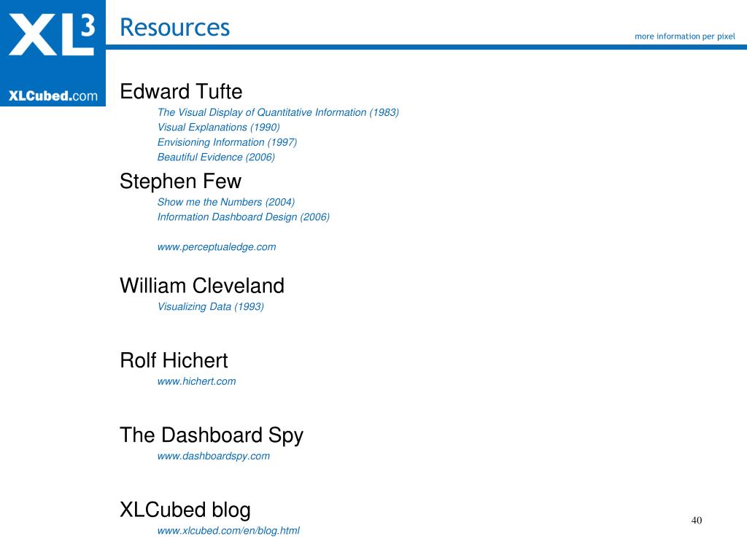Open Visualizing Data (1993) entry
The width and height of the screenshot is (747, 560).
pyautogui.click(x=211, y=307)
